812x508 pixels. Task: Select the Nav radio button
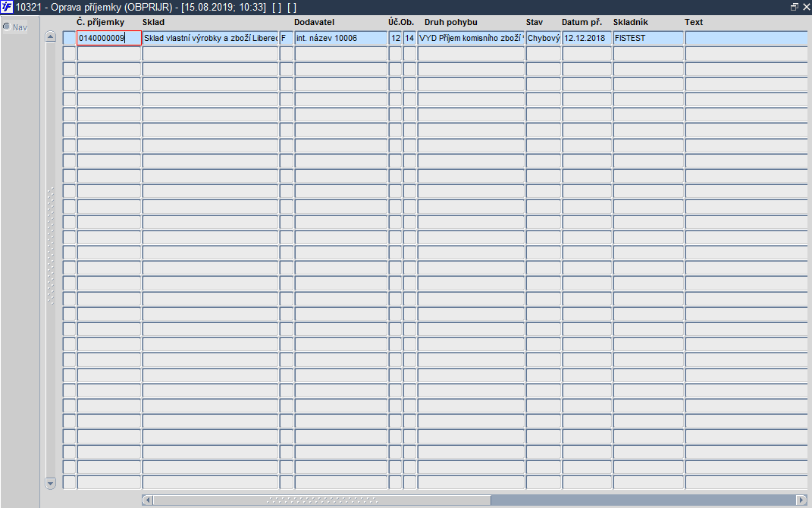(x=6, y=27)
